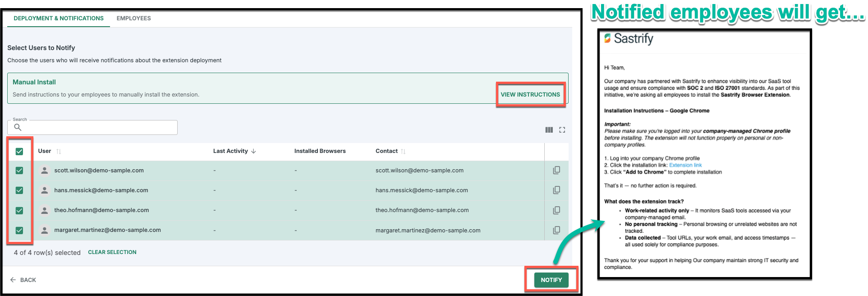This screenshot has width=868, height=296.
Task: Click hans.messick@demo-sample.com in Contact column
Action: click(x=422, y=190)
